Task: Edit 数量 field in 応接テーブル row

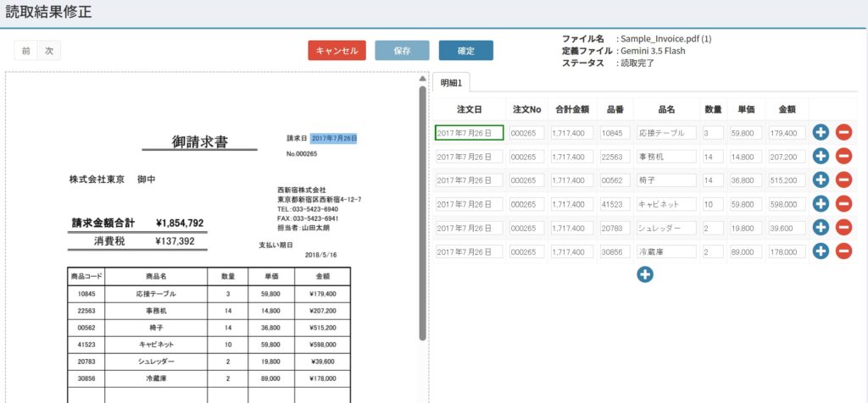Action: pyautogui.click(x=713, y=133)
